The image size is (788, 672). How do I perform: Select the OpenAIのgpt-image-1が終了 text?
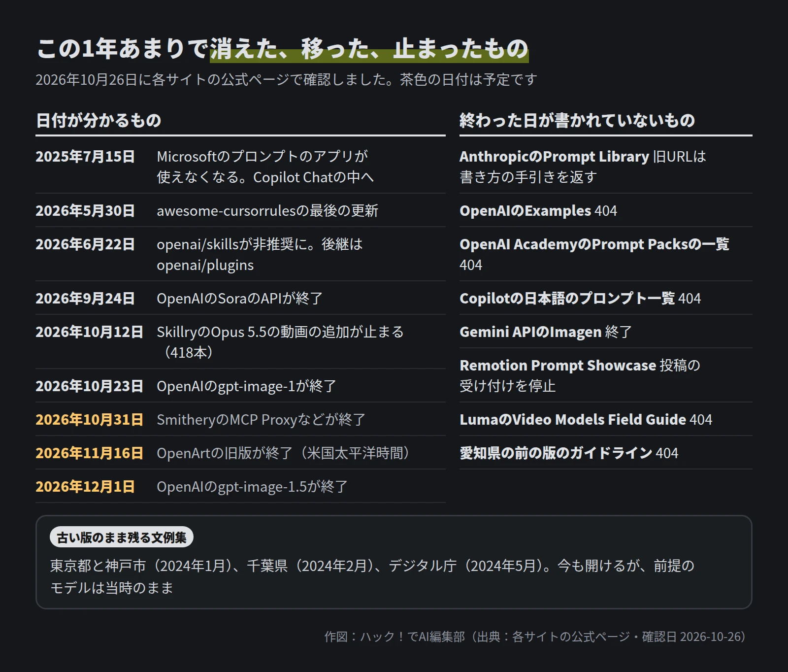click(247, 386)
